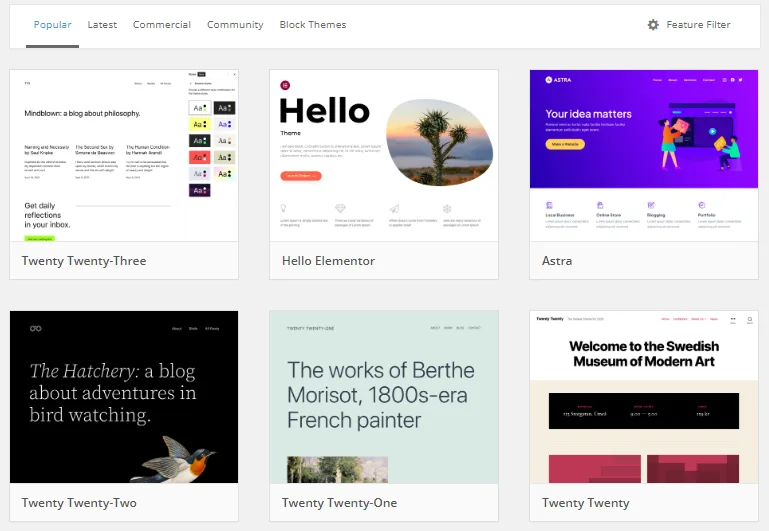
Task: Click the Twenty Twenty-Two theme name
Action: click(x=79, y=503)
